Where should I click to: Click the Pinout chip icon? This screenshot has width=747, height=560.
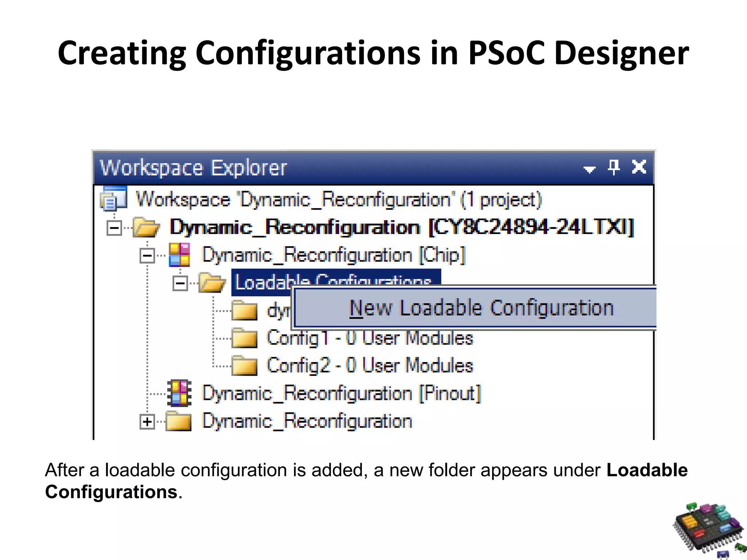(179, 393)
